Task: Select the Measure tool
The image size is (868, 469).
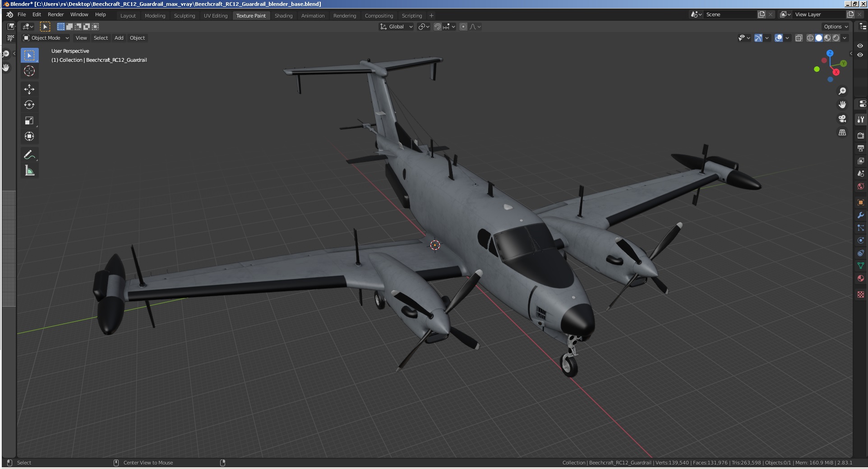Action: pos(29,170)
